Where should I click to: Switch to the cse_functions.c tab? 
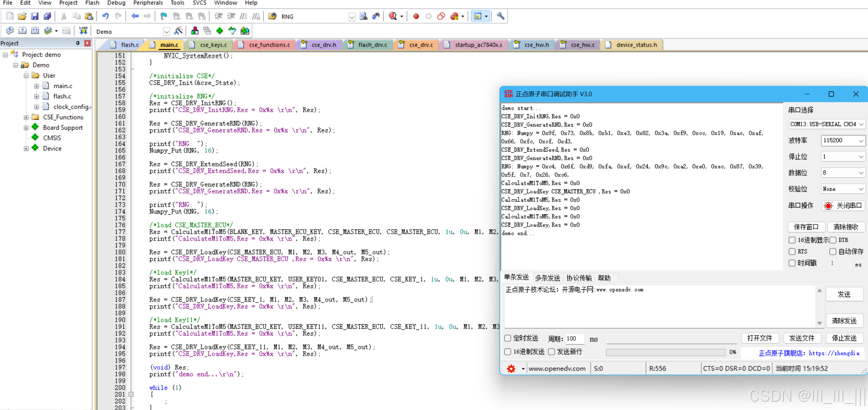point(269,45)
